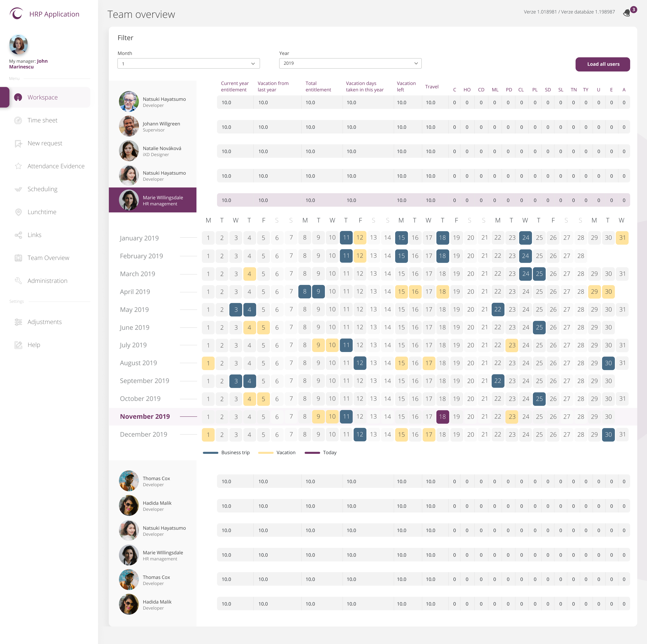Click December 2019 business trip day 30
This screenshot has height=644, width=647.
[x=608, y=435]
